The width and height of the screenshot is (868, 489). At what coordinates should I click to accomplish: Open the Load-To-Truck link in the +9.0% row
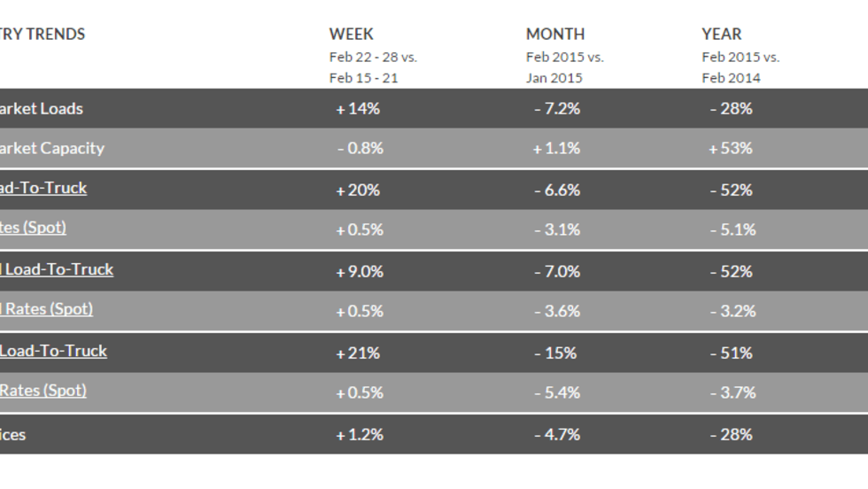(57, 269)
